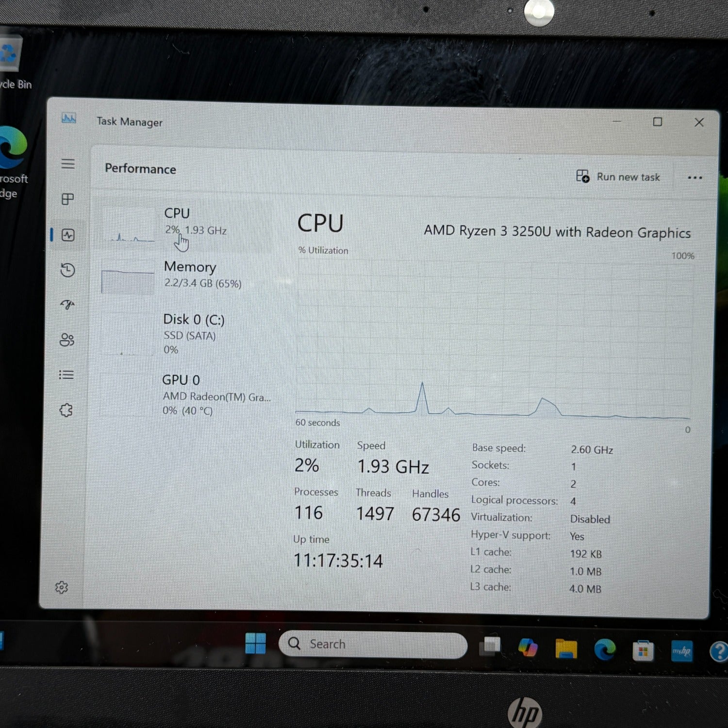This screenshot has width=728, height=728.
Task: Open Details page in sidebar
Action: (x=66, y=375)
